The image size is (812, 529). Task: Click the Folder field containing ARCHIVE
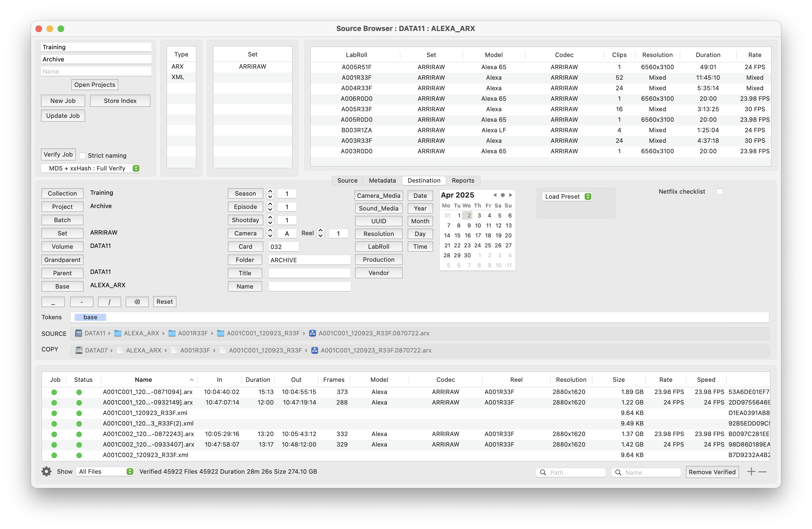[x=309, y=260]
